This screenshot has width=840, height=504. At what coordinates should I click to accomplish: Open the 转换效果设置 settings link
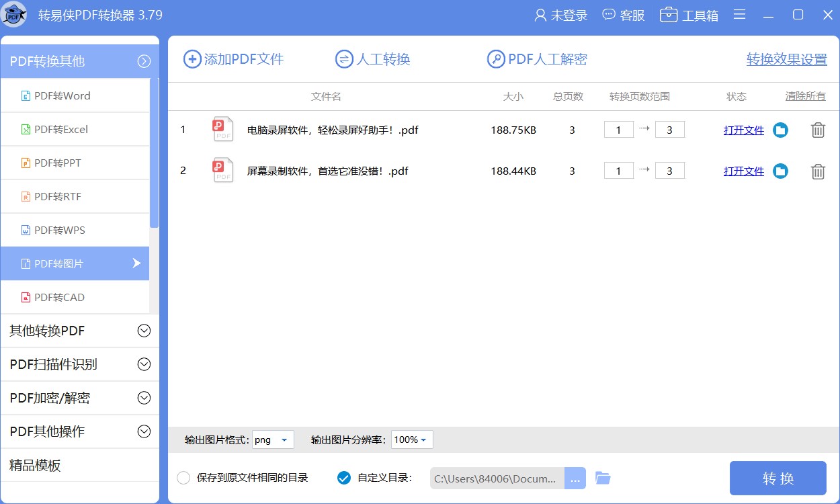coord(787,59)
